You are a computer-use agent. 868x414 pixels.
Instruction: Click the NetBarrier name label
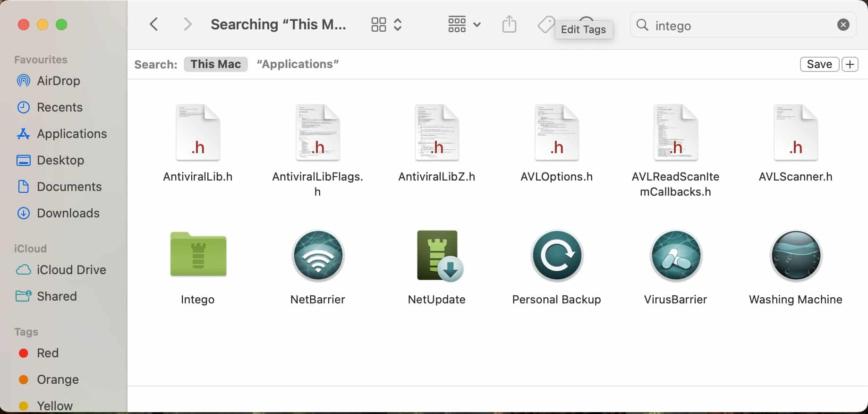(318, 300)
